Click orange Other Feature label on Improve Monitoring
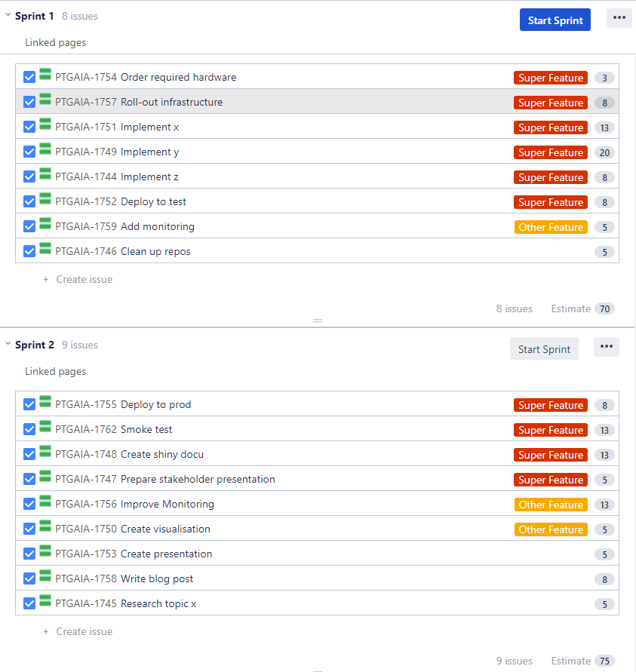636x672 pixels. [551, 505]
